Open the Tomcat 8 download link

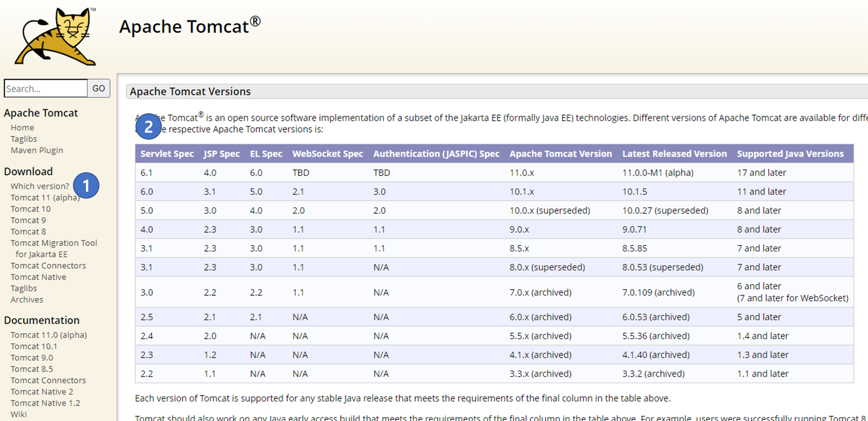click(28, 231)
